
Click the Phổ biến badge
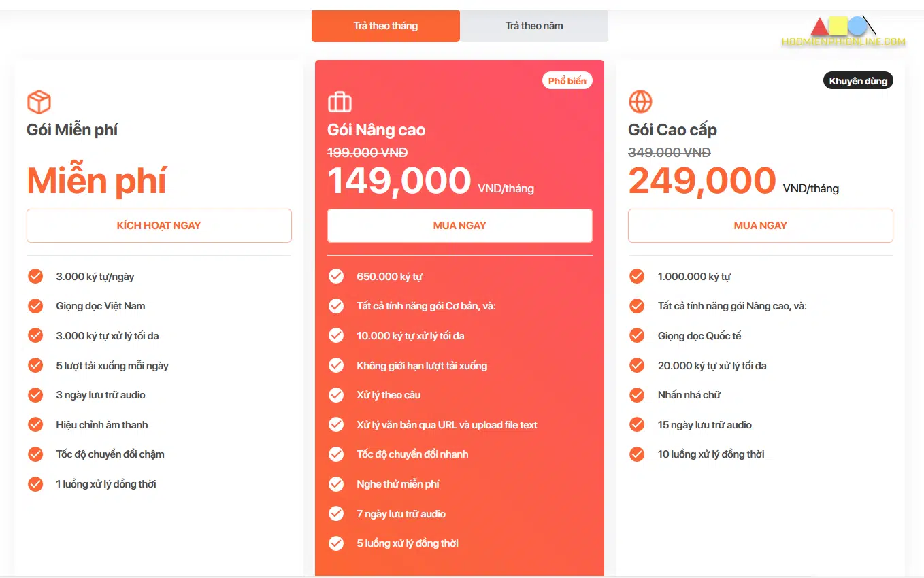pyautogui.click(x=567, y=81)
